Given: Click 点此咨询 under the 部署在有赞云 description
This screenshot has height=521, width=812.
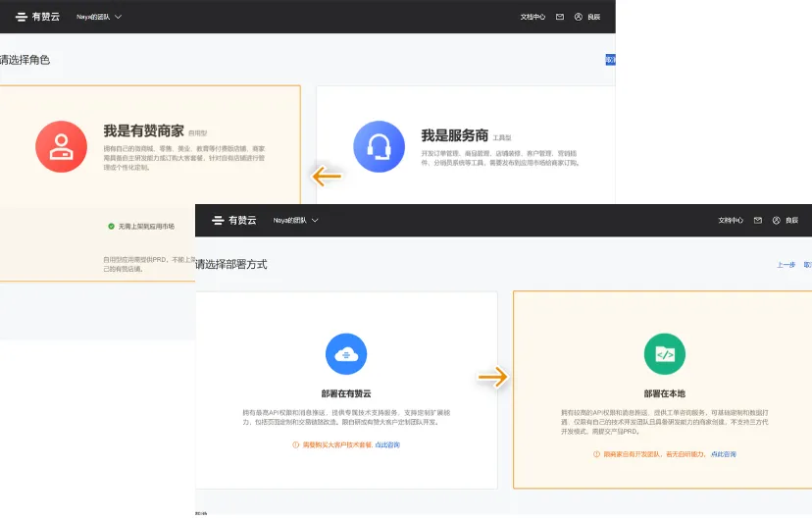Looking at the screenshot, I should click(x=387, y=444).
